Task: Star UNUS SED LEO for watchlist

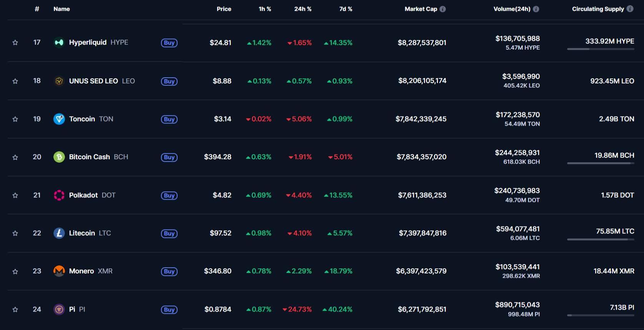Action: pyautogui.click(x=15, y=81)
